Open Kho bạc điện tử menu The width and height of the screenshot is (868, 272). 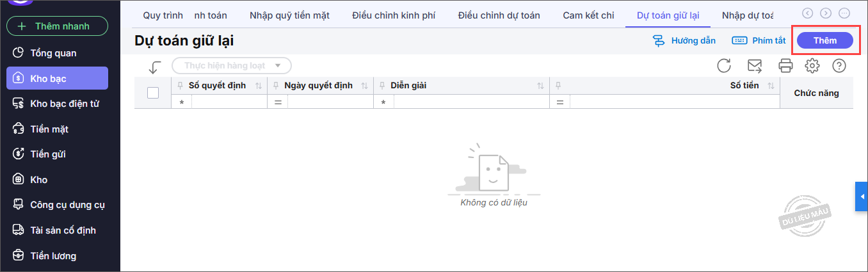pyautogui.click(x=64, y=104)
